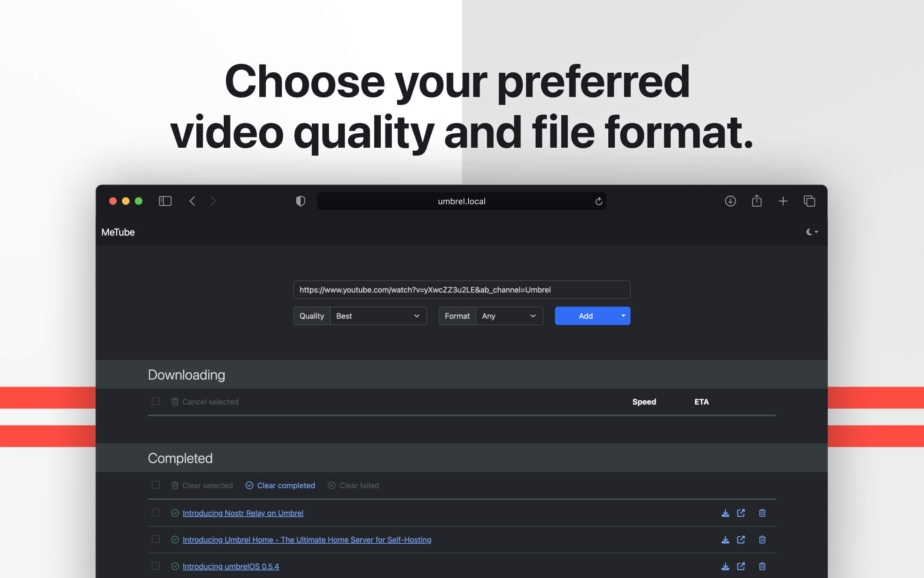Screen dimensions: 924x578
Task: Show tab overview in Safari
Action: pyautogui.click(x=809, y=201)
